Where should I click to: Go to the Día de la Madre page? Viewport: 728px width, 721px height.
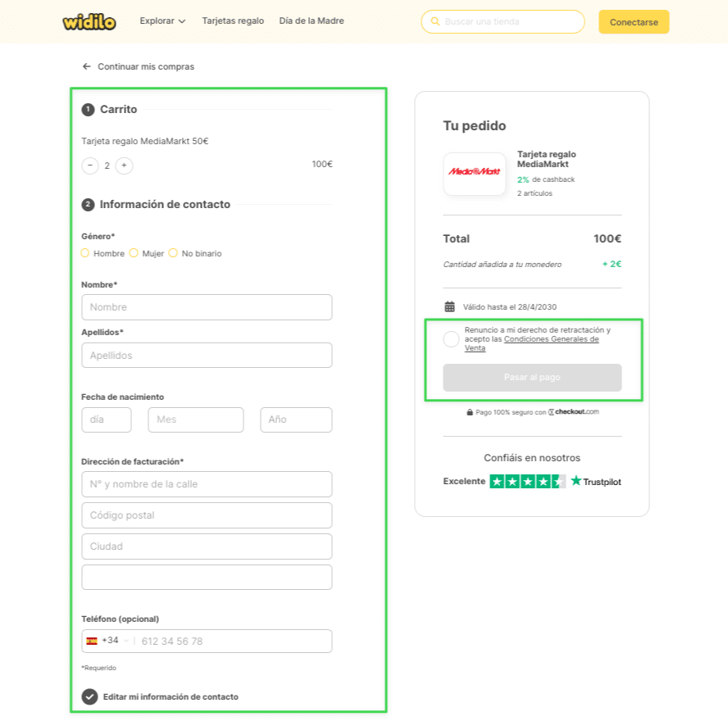click(312, 21)
